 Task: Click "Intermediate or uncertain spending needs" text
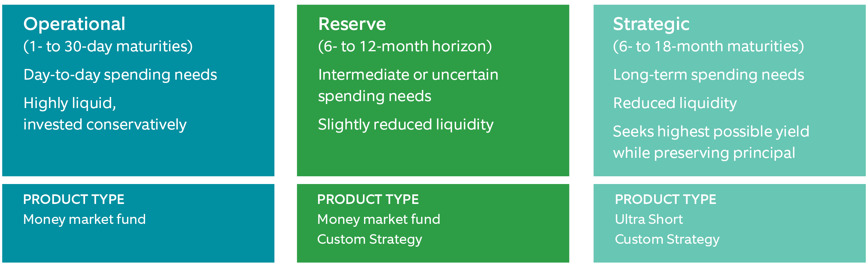click(408, 85)
